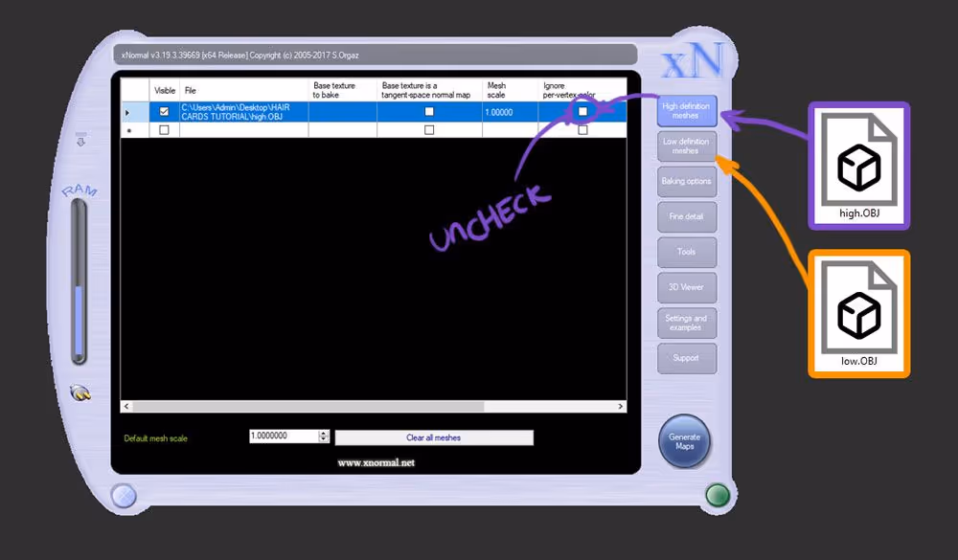Select the high.OBJ file path cell
Image resolution: width=958 pixels, height=560 pixels.
coord(243,112)
